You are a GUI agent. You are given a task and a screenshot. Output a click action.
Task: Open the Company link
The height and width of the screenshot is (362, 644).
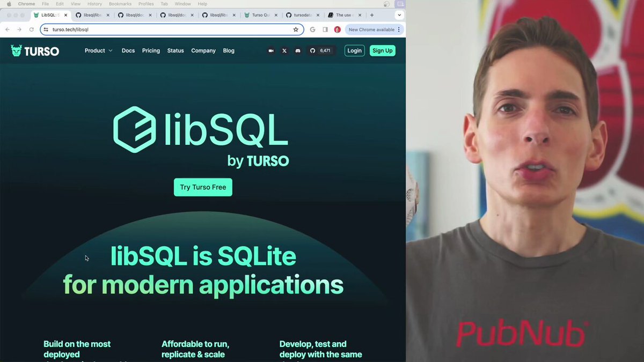203,51
